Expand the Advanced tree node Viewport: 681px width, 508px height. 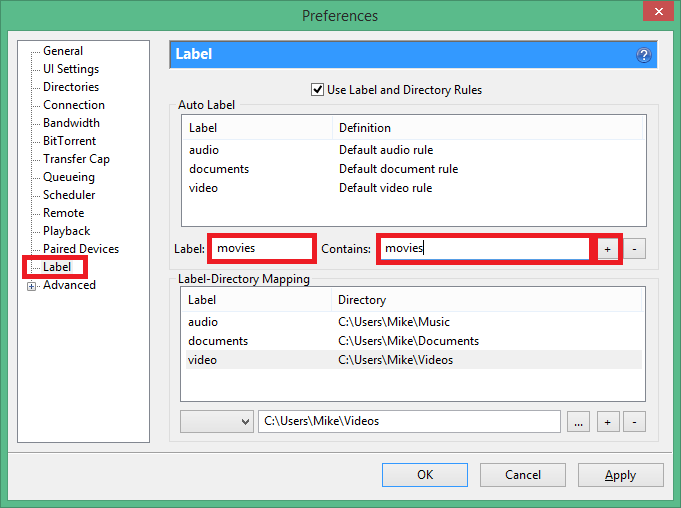point(32,286)
